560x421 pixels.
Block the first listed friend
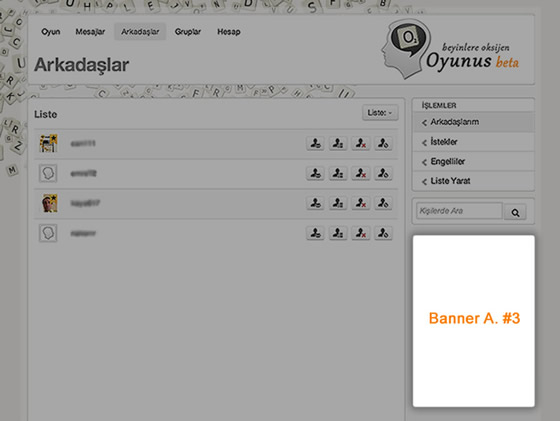(383, 144)
